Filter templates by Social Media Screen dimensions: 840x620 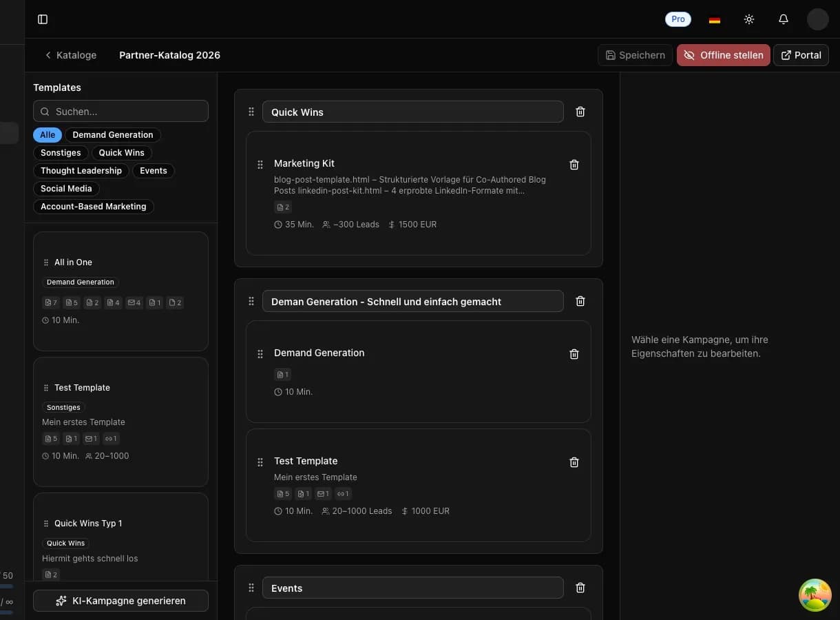[66, 188]
